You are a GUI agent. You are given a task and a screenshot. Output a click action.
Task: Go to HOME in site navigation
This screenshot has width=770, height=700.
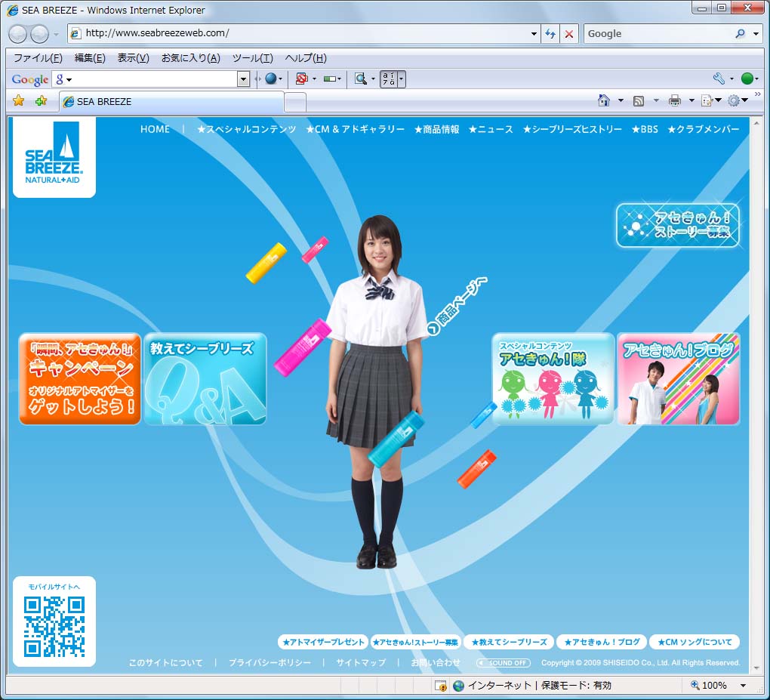pyautogui.click(x=156, y=129)
